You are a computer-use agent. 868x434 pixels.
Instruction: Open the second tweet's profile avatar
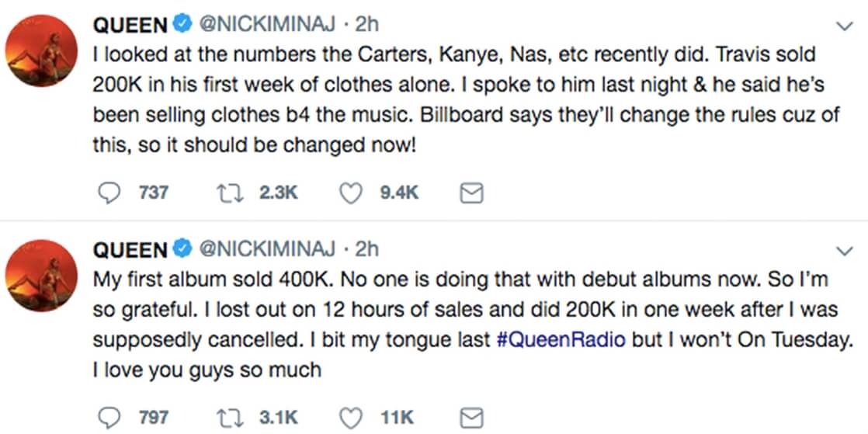click(x=41, y=276)
